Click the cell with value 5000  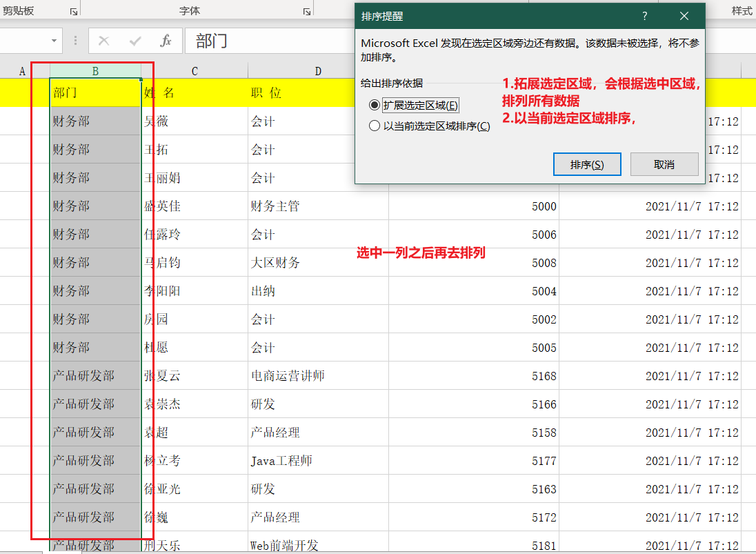point(474,206)
